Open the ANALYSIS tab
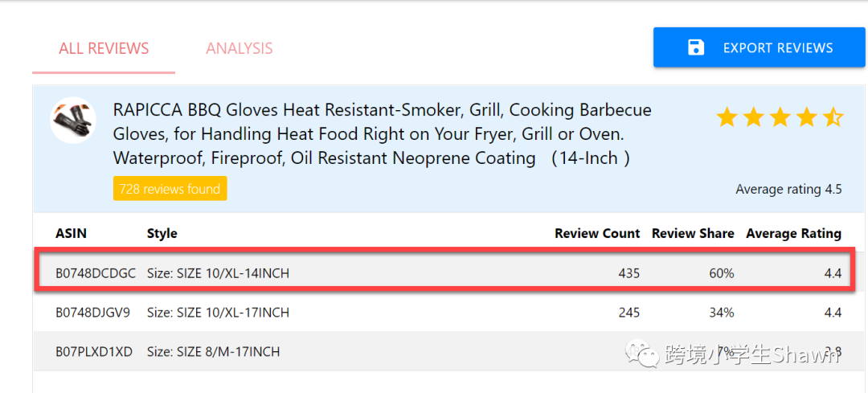This screenshot has width=868, height=393. 240,48
